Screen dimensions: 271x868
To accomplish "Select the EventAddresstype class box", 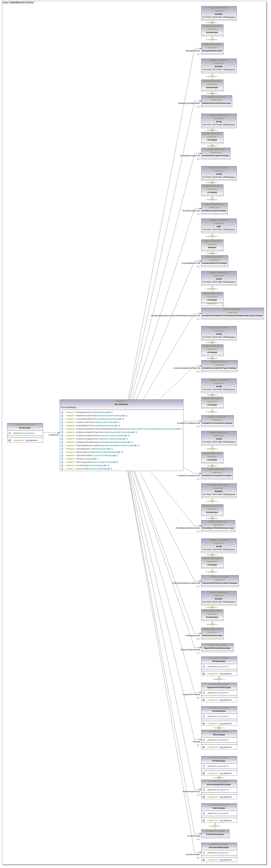I will point(215,834).
